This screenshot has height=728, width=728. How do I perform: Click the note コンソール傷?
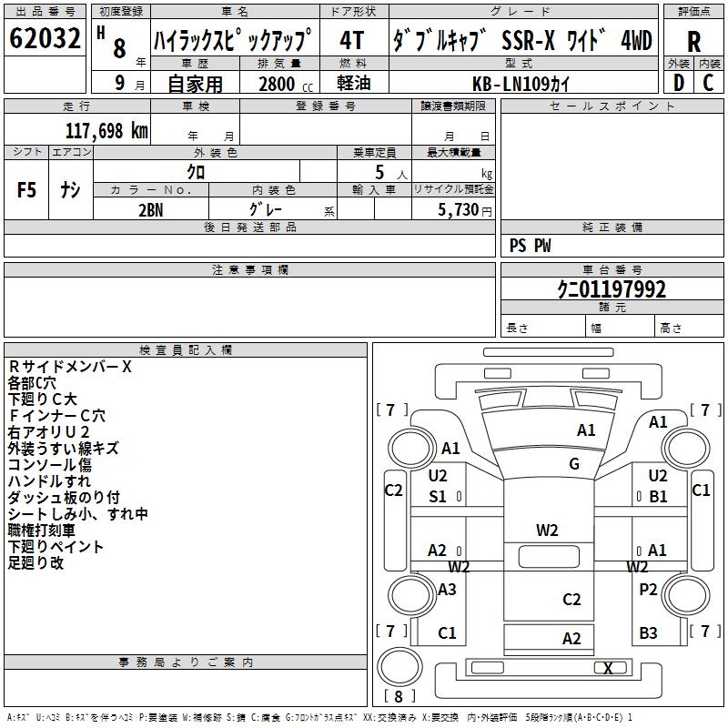(50, 465)
